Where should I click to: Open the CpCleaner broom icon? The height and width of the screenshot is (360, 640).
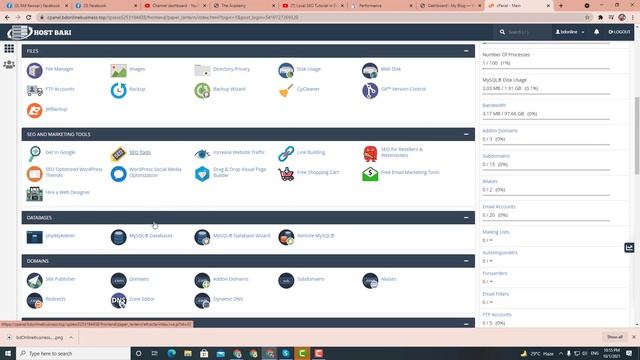click(286, 90)
